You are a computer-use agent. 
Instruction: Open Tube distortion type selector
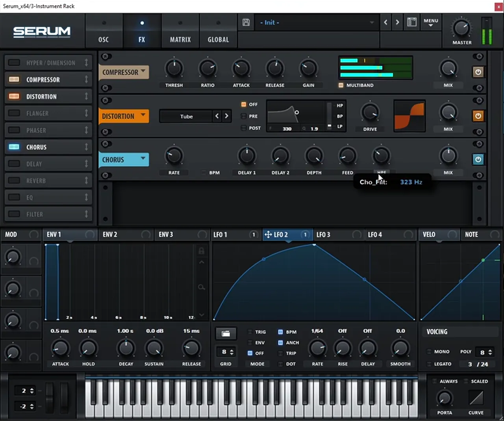tap(186, 116)
